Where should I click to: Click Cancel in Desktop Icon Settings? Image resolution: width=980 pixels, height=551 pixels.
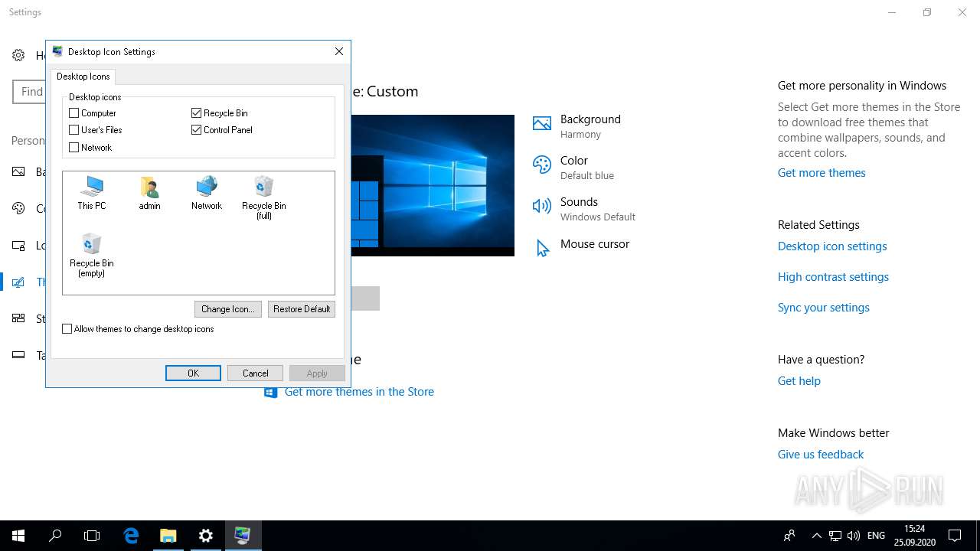(x=255, y=373)
